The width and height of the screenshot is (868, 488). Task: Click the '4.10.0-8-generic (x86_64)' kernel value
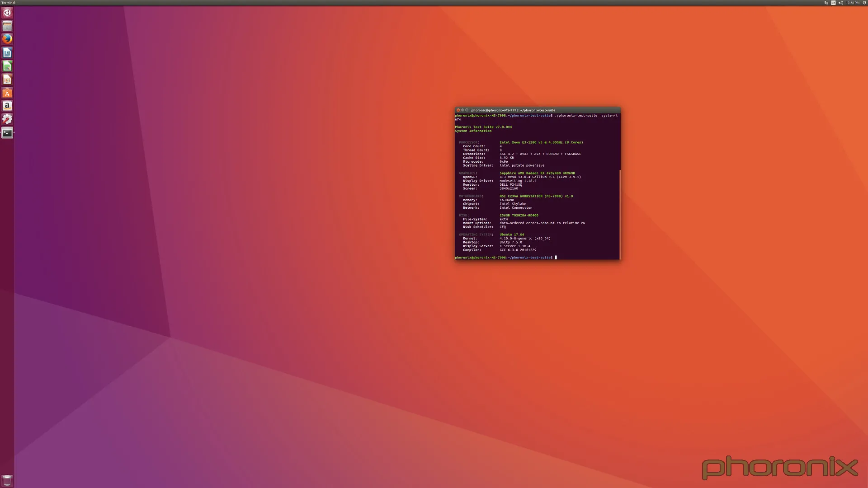pos(525,239)
